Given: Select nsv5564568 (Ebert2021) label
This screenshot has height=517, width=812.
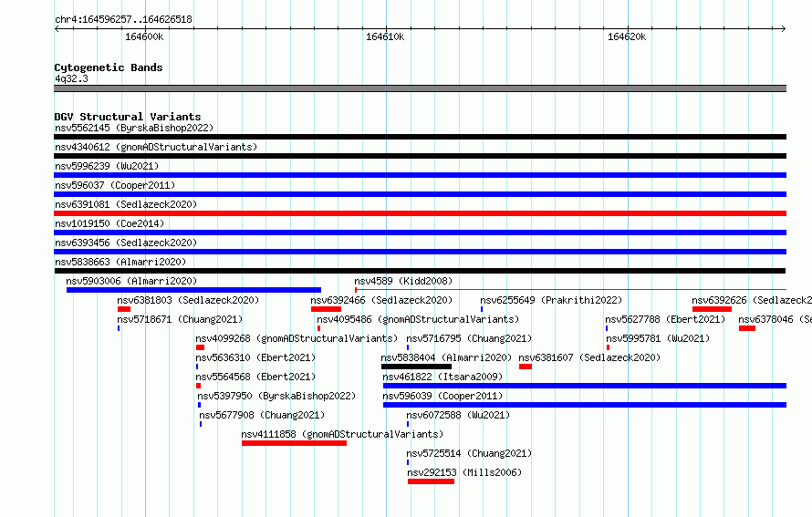Looking at the screenshot, I should [255, 377].
